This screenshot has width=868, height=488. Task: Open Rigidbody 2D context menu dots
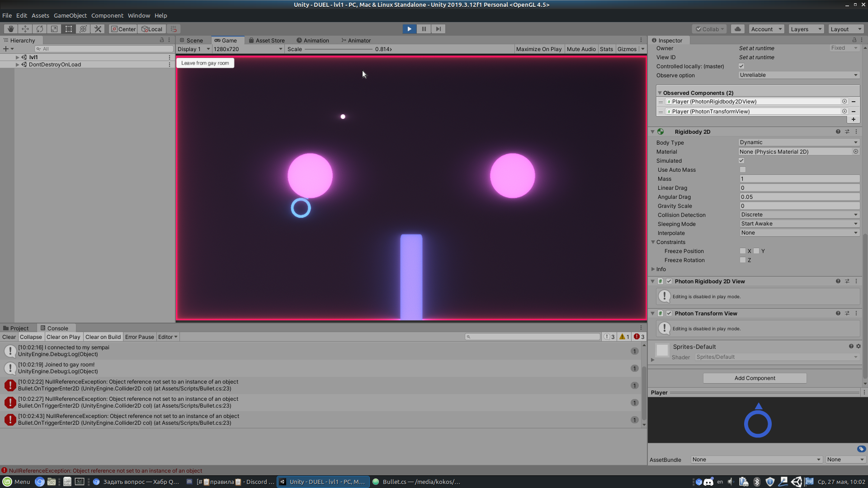tap(856, 131)
